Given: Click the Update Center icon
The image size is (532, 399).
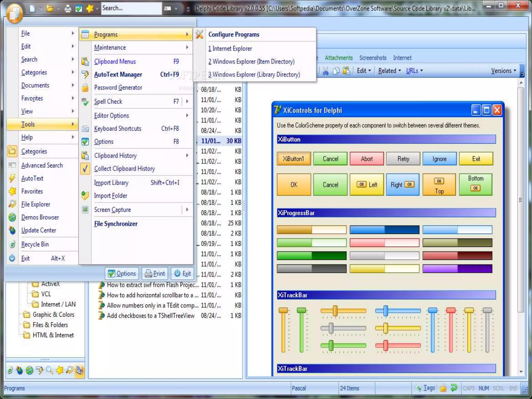Looking at the screenshot, I should point(12,230).
